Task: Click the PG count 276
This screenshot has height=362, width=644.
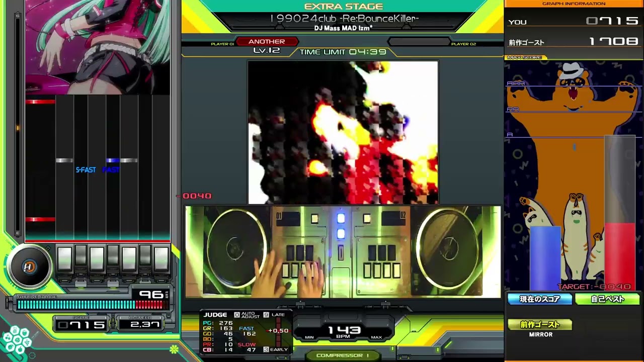Action: click(225, 323)
